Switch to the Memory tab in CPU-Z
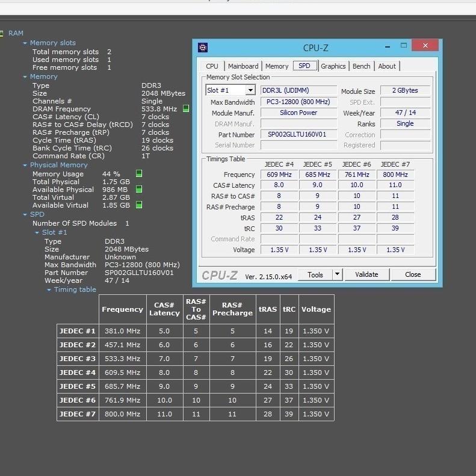The height and width of the screenshot is (476, 476). click(x=277, y=66)
